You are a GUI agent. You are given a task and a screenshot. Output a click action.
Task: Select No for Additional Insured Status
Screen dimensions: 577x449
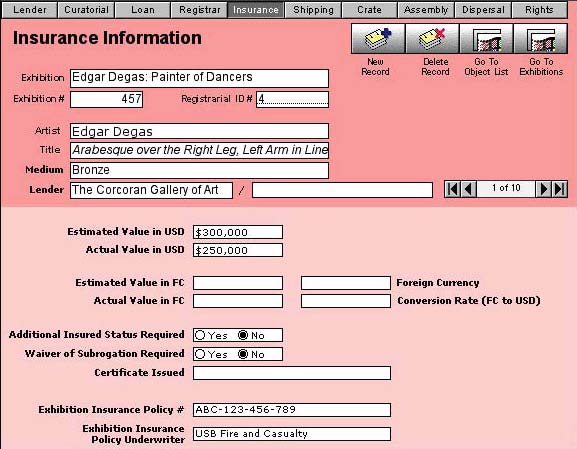(x=243, y=335)
